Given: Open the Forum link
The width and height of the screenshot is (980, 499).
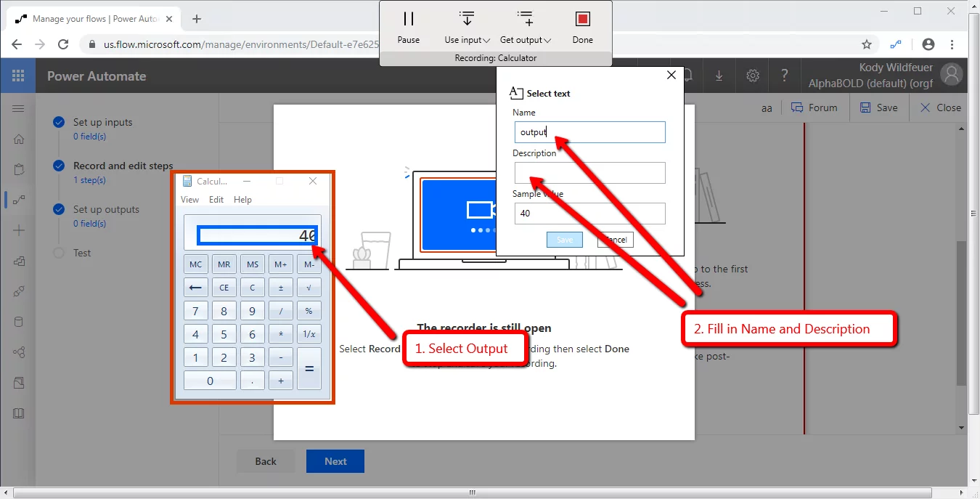Looking at the screenshot, I should (814, 107).
